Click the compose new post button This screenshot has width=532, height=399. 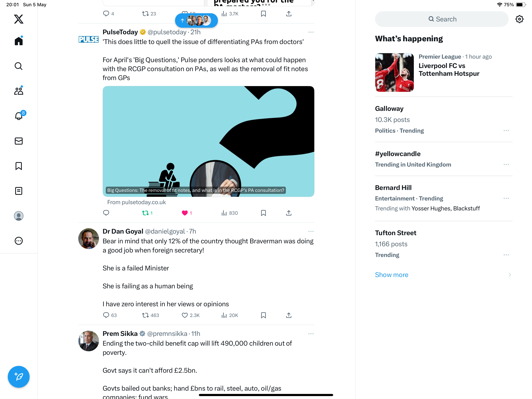pyautogui.click(x=18, y=377)
